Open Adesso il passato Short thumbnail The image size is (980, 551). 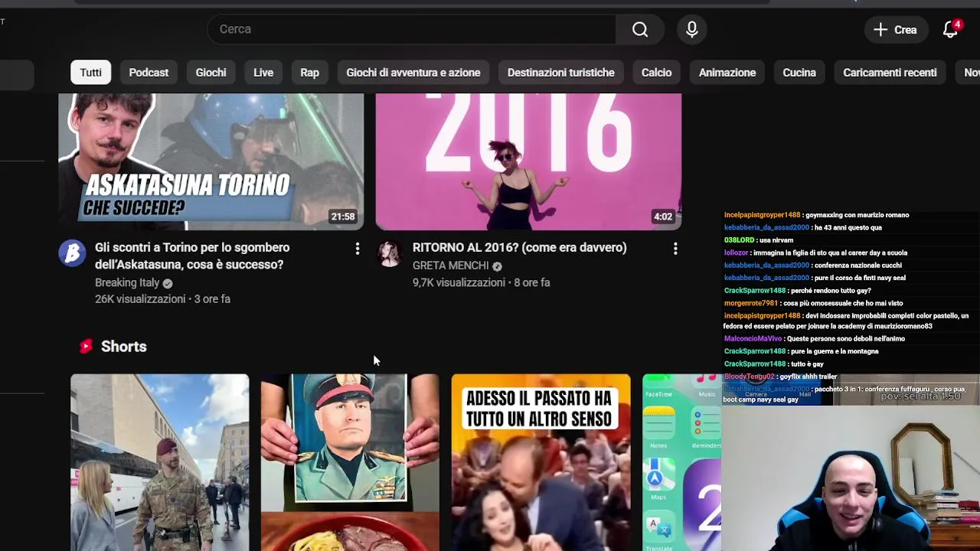tap(541, 462)
